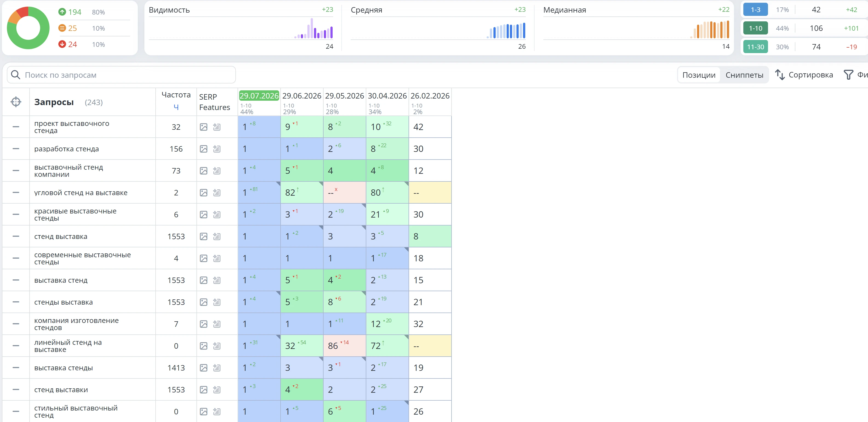Toggle the minus marker for выставка стенд row
The width and height of the screenshot is (868, 422).
click(x=16, y=280)
